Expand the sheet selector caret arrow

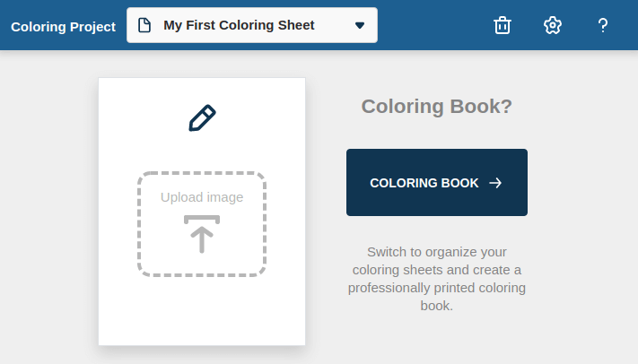point(360,26)
